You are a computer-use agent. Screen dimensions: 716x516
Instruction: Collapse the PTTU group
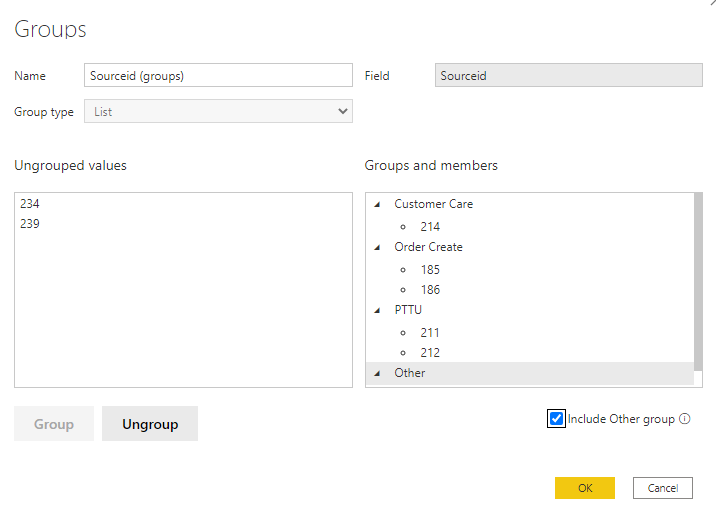coord(377,311)
